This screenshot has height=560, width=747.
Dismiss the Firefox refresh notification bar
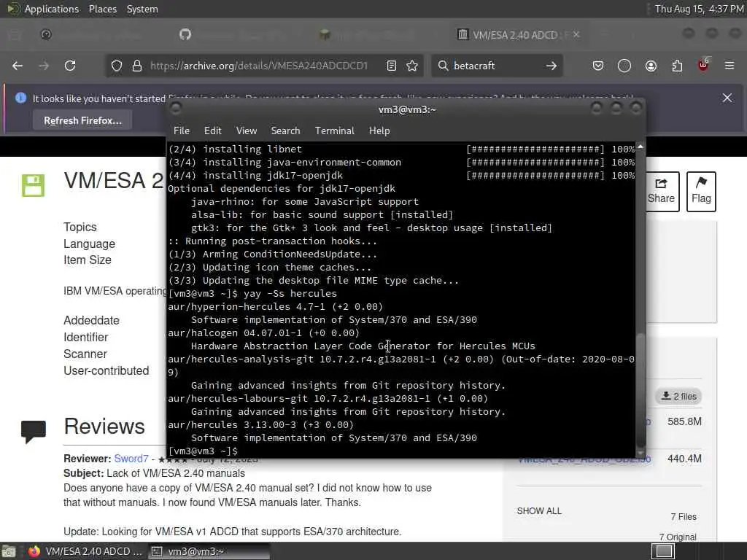[727, 98]
